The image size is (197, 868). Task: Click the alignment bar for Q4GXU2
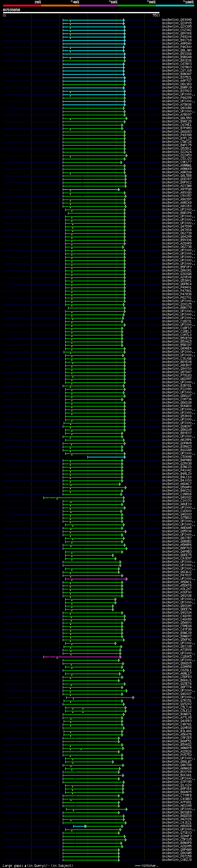pos(84,497)
